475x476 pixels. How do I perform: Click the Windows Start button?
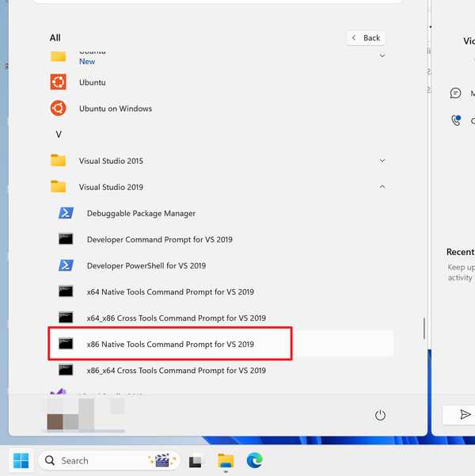(x=21, y=460)
